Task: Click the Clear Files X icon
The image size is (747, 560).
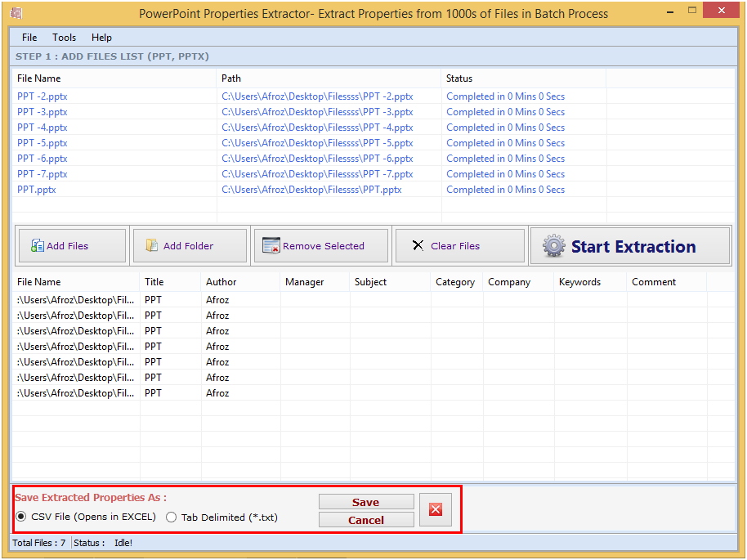Action: point(418,245)
